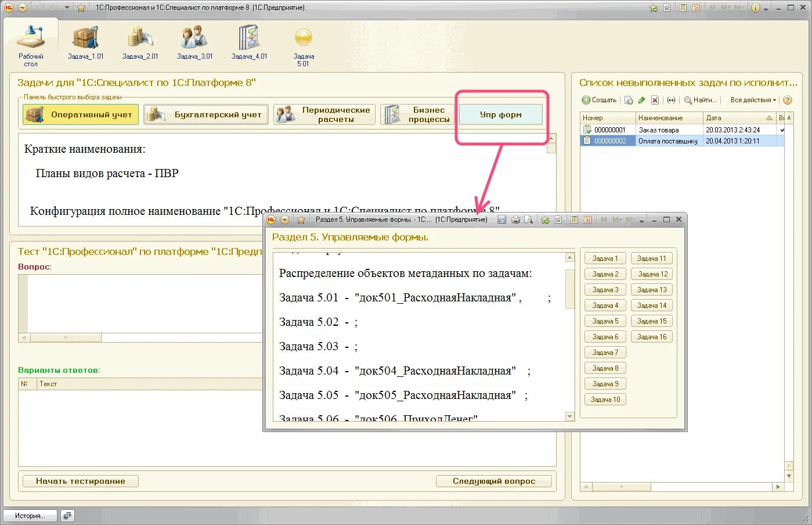Select Бизнес процессы button
This screenshot has height=525, width=812.
pyautogui.click(x=417, y=114)
